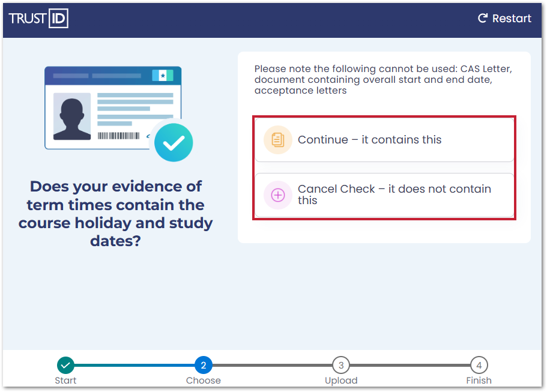This screenshot has height=392, width=547.
Task: Click the star flag on the ID card
Action: pyautogui.click(x=162, y=76)
